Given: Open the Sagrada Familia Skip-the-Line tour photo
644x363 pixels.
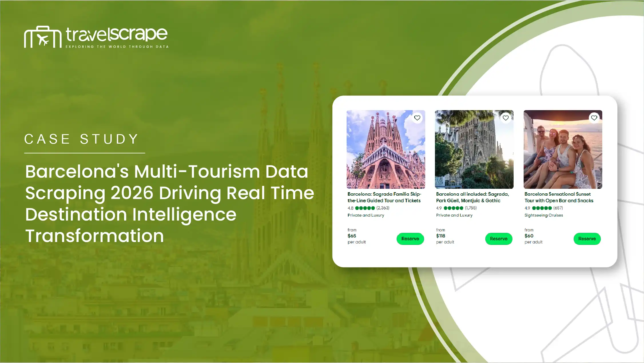Looking at the screenshot, I should (386, 149).
